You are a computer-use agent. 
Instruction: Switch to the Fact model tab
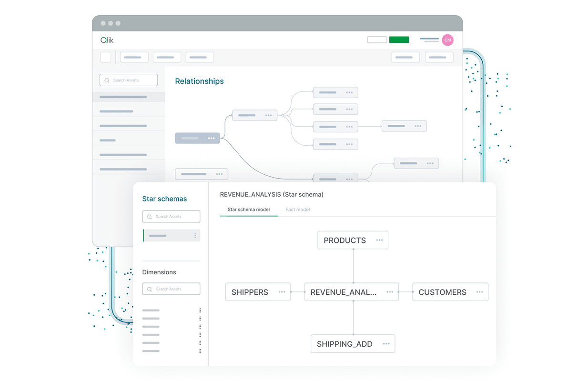point(297,210)
